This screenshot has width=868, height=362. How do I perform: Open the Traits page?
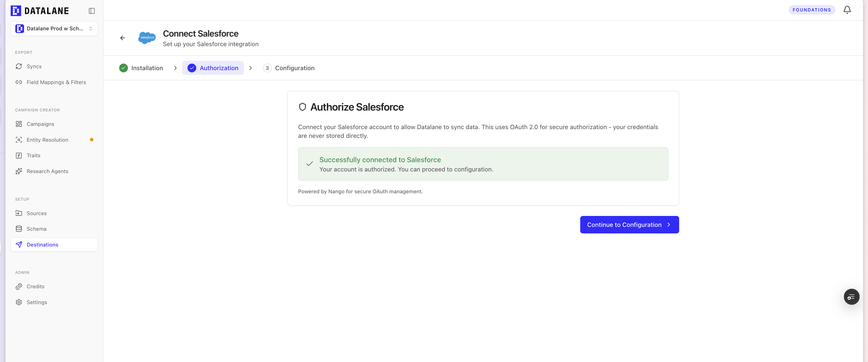tap(54, 155)
